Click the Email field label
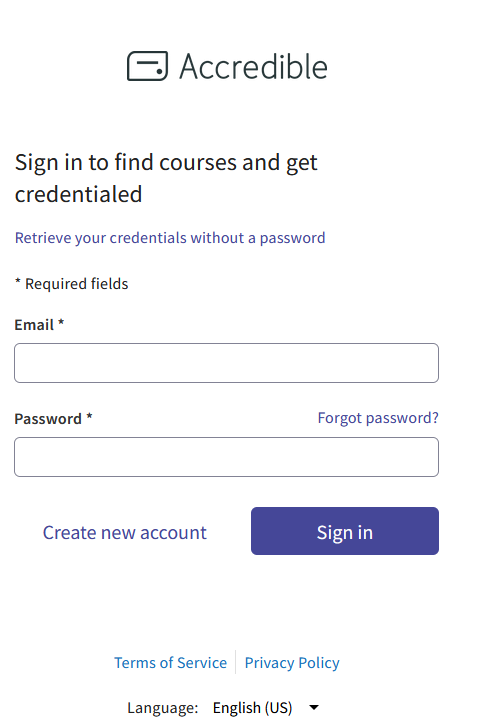Viewport: 480px width, 717px height. click(34, 325)
